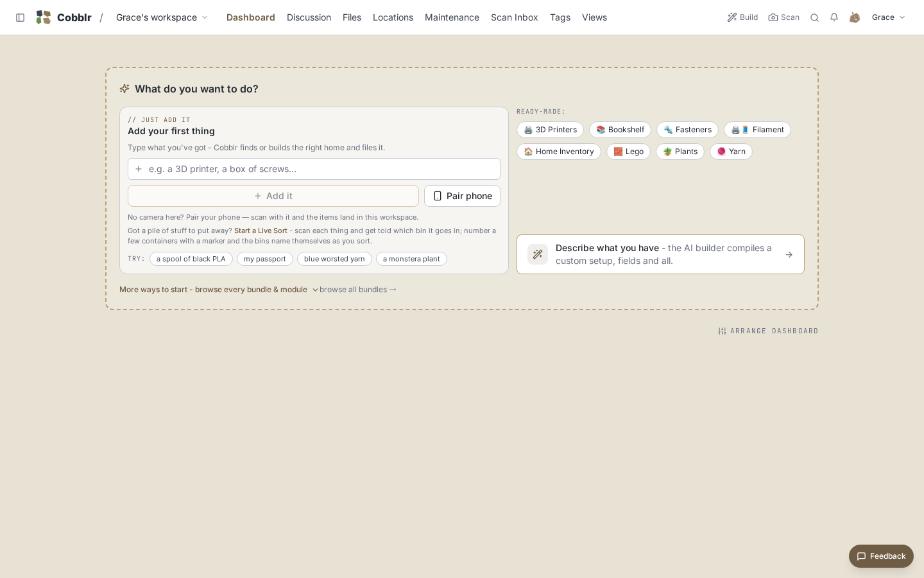Open the Maintenance tab

[452, 17]
